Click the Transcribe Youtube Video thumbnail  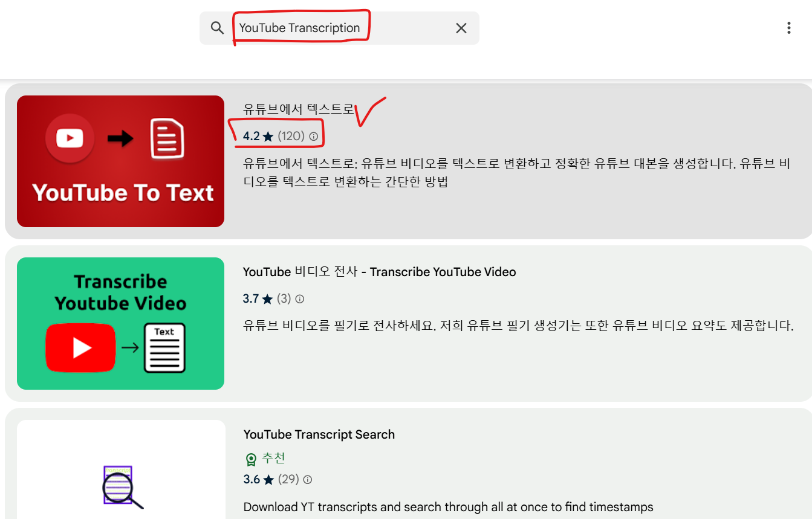pos(120,323)
